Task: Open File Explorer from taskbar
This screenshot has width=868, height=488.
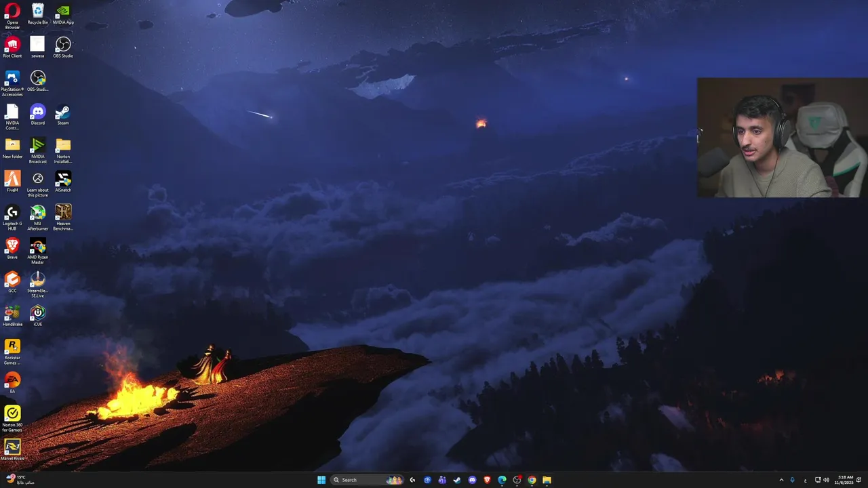Action: (547, 480)
